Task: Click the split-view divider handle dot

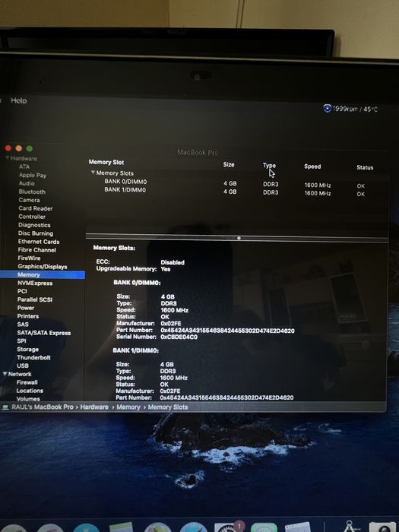Action: (x=239, y=238)
